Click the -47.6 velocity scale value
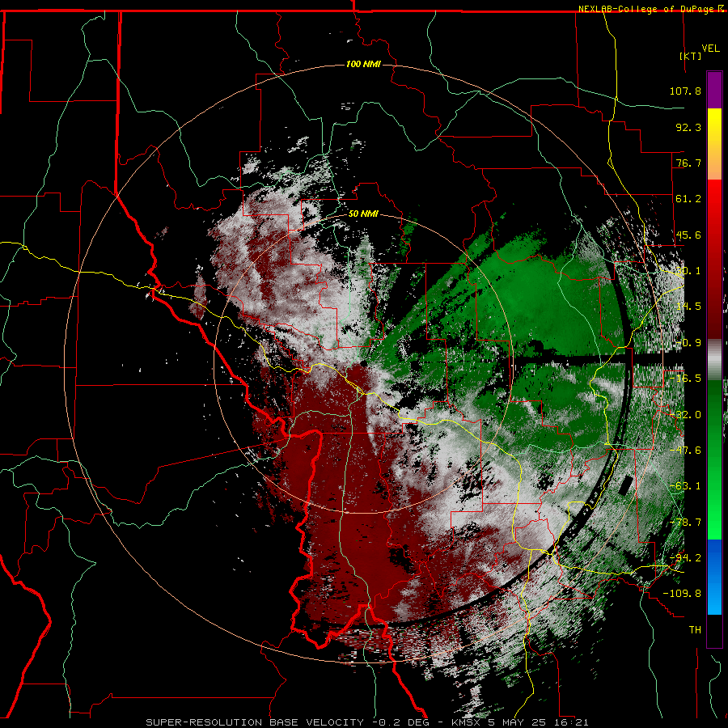 point(685,451)
